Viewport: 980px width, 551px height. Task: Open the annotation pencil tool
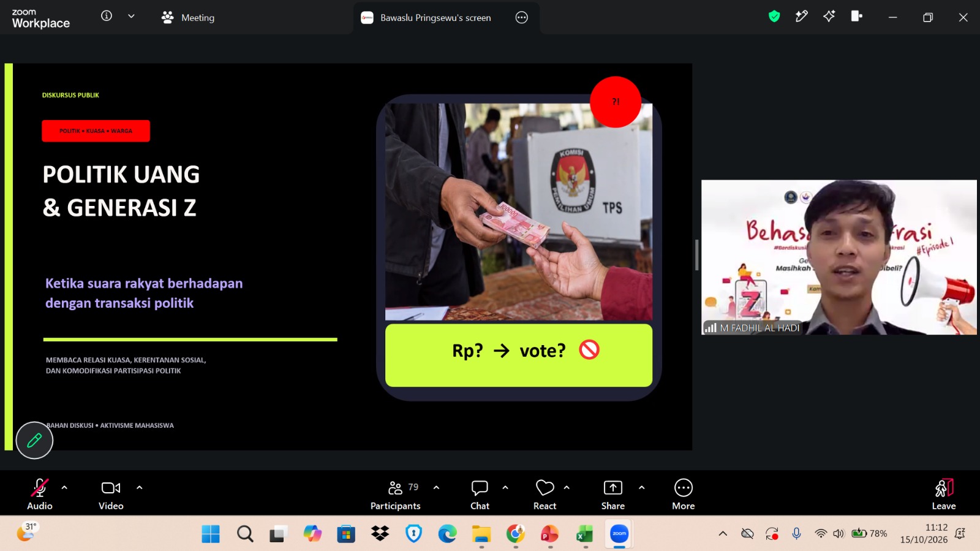[34, 440]
